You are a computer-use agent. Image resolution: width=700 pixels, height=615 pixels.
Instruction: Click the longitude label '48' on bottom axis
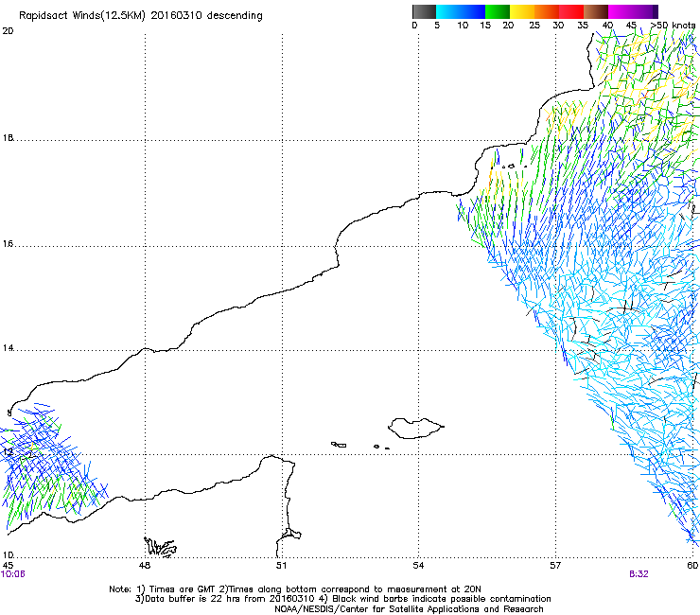[x=144, y=566]
